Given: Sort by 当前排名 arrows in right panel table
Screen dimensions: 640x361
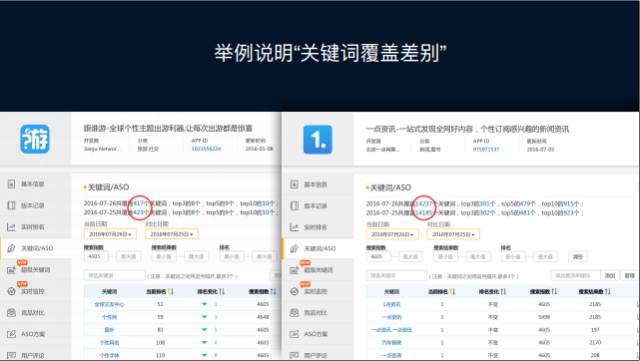Looking at the screenshot, I should 452,291.
